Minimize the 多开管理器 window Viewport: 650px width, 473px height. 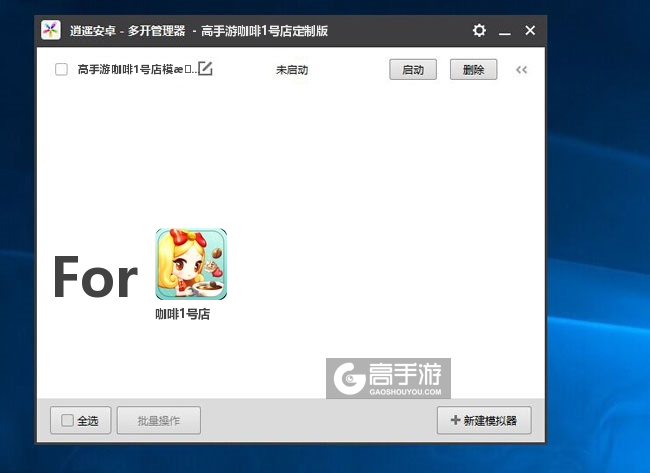504,31
